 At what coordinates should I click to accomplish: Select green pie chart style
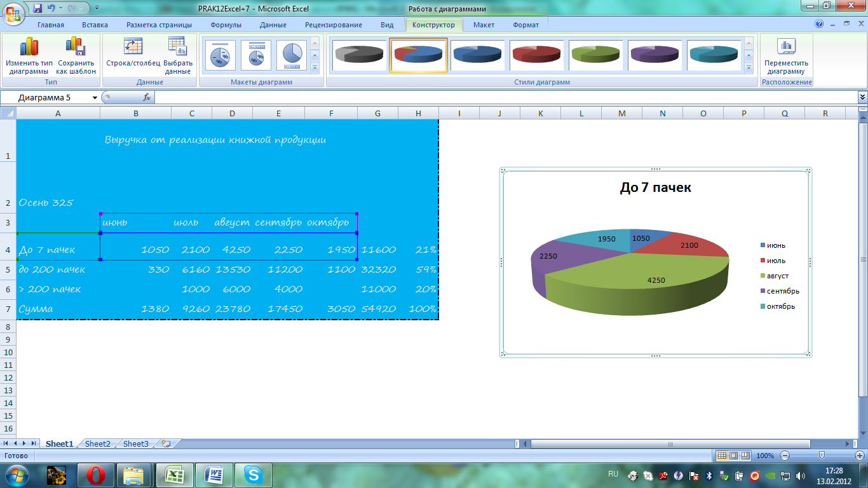(595, 55)
